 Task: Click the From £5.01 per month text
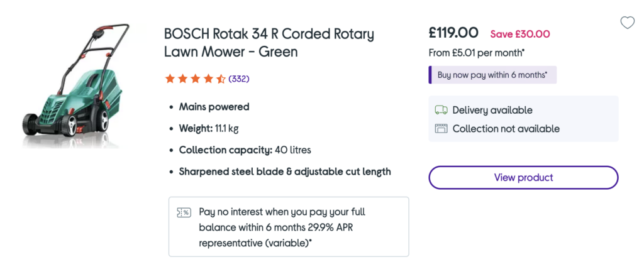tap(478, 54)
